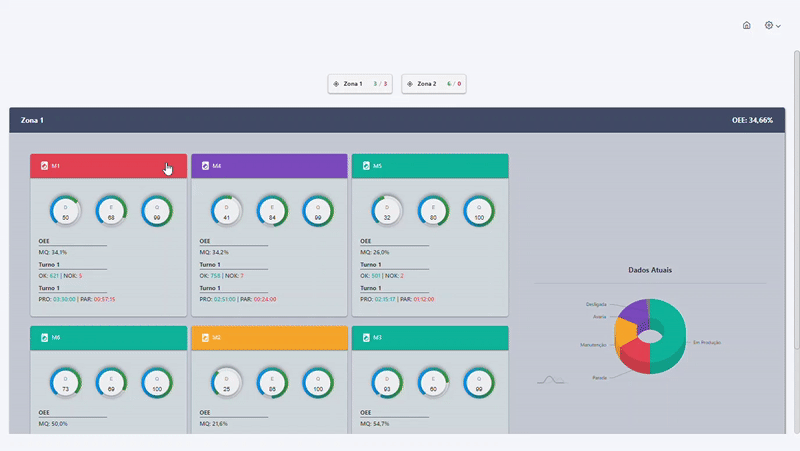Screen dimensions: 800x451
Task: Click M5 quality gauge showing 100
Action: 479,211
